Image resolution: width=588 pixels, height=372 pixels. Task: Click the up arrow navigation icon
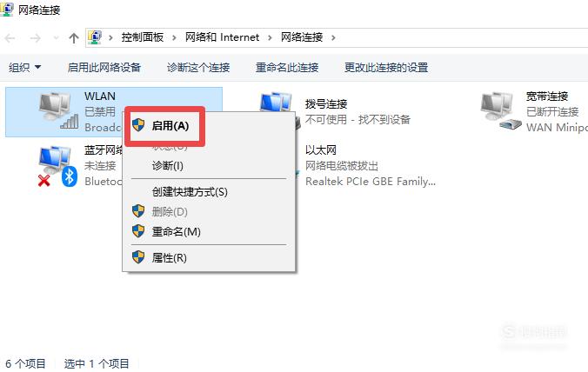74,38
